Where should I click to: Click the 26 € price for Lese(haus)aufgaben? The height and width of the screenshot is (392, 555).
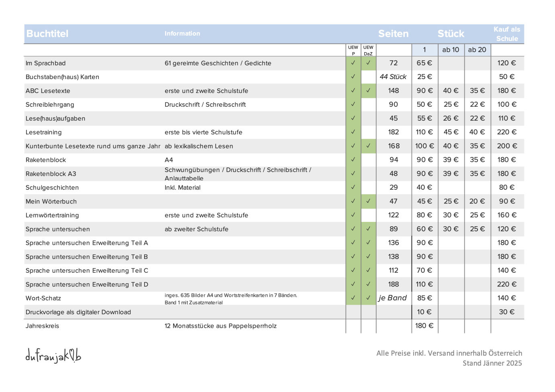[451, 118]
